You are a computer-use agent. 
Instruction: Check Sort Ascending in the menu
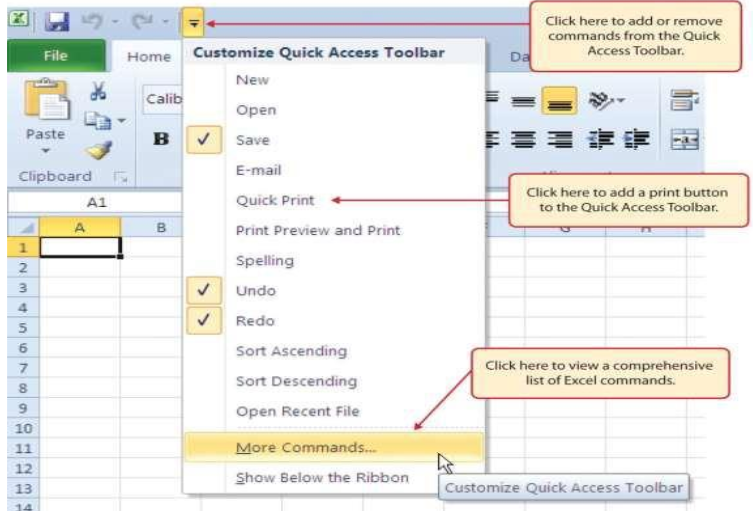334,351
